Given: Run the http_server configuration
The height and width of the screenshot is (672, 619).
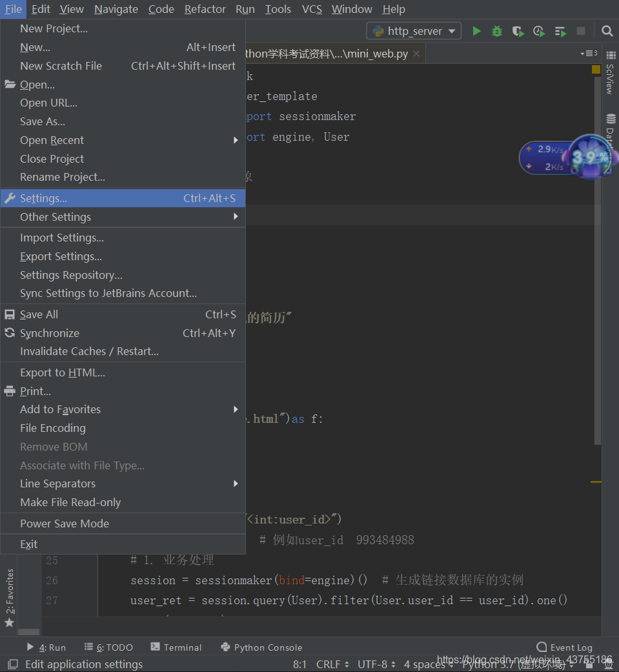Looking at the screenshot, I should (x=476, y=31).
